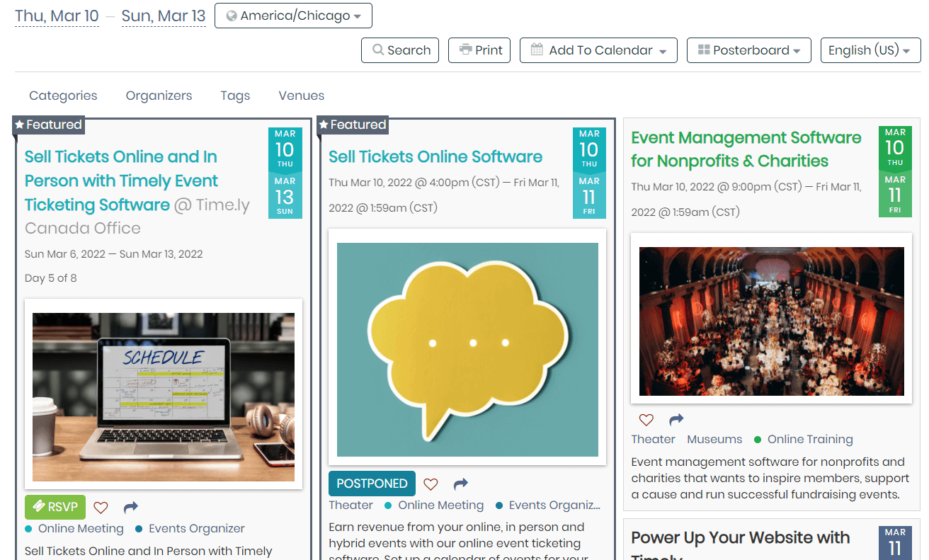Open the Posterboard view selector
Viewport: 929px width, 560px height.
(749, 50)
